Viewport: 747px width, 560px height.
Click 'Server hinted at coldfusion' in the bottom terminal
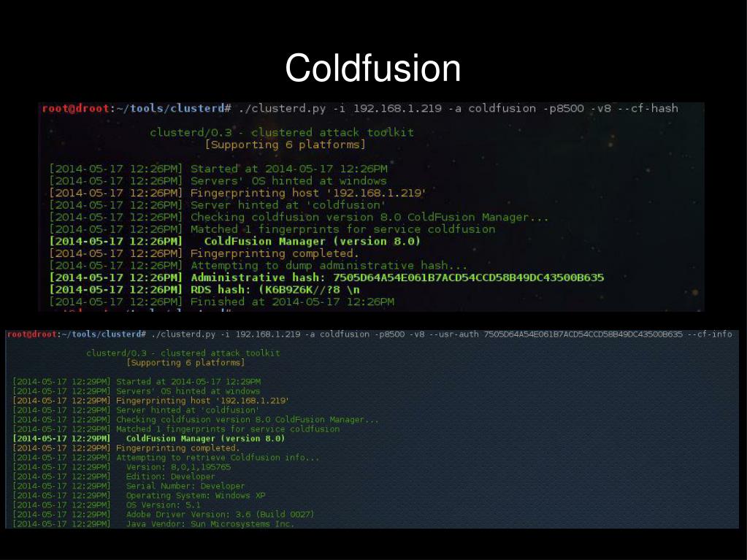(x=188, y=410)
